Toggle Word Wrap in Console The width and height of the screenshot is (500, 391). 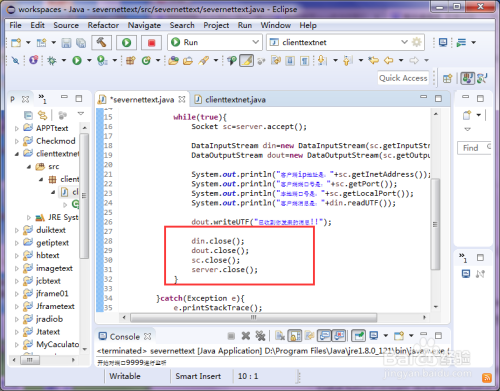click(310, 336)
